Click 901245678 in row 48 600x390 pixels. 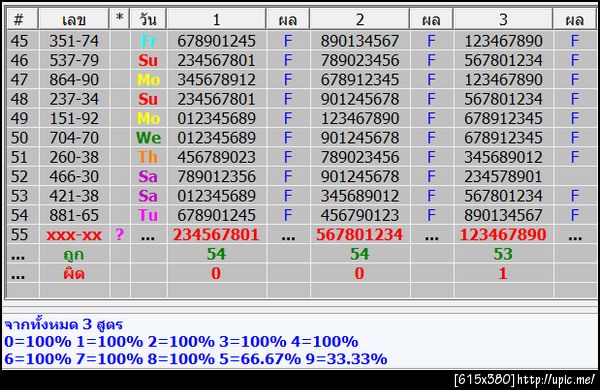[360, 99]
